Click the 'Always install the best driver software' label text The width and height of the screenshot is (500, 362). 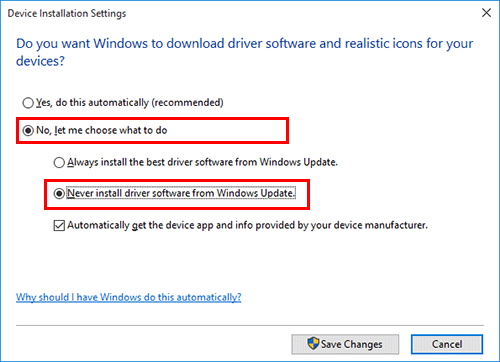[x=202, y=162]
